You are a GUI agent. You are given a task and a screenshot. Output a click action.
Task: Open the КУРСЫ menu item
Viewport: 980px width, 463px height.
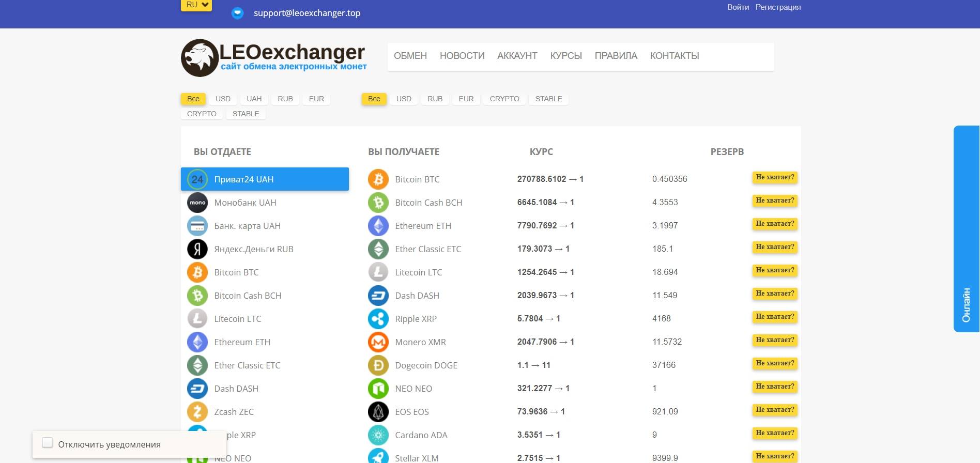click(x=566, y=56)
